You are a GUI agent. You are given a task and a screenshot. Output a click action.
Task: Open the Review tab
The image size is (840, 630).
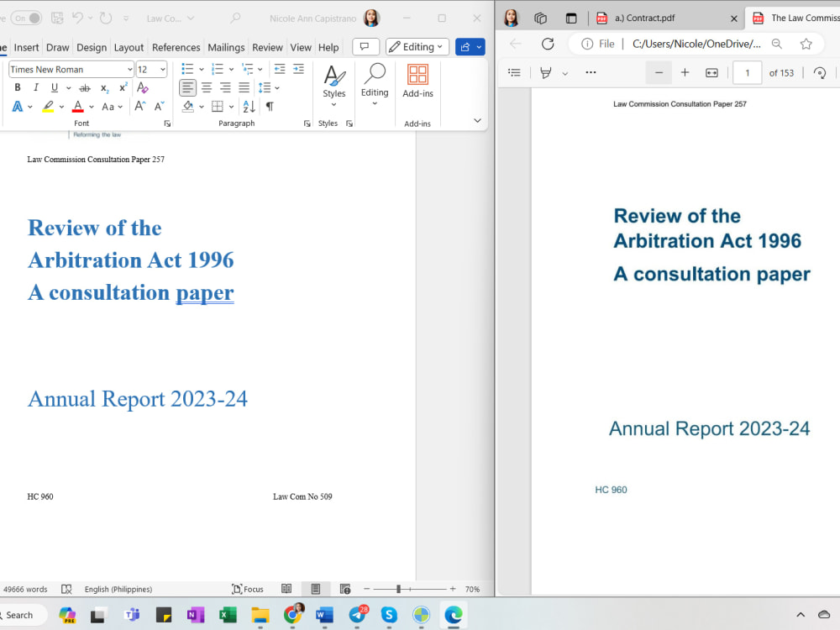click(267, 47)
